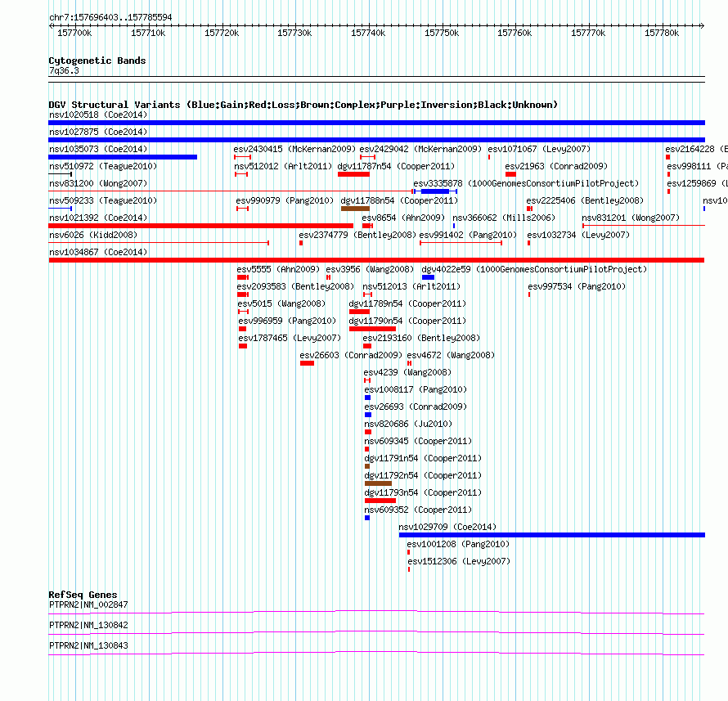
Task: Click the esv5555 (Ahn2009) label
Action: tap(278, 269)
